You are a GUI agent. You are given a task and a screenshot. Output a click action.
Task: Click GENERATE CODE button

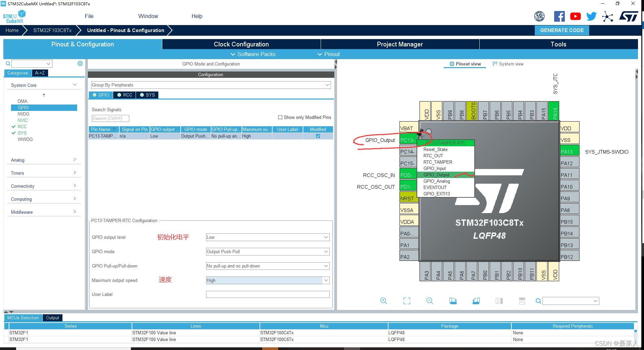pyautogui.click(x=562, y=30)
